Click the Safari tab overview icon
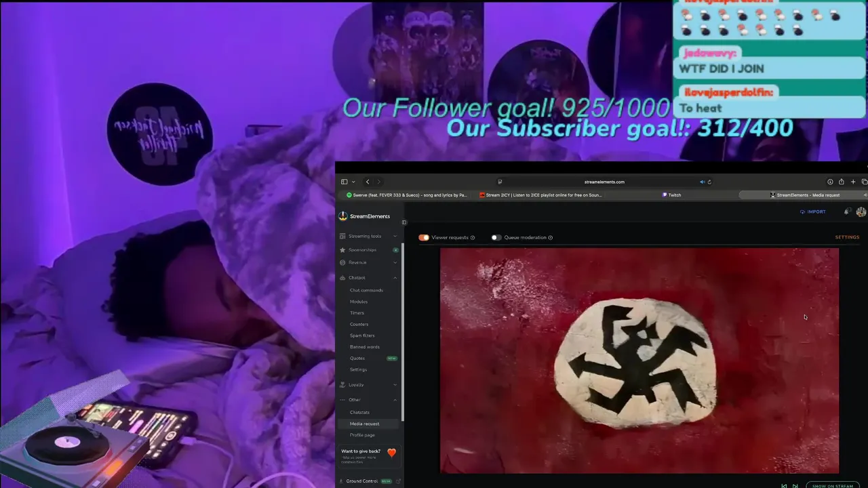The width and height of the screenshot is (868, 488). 864,182
